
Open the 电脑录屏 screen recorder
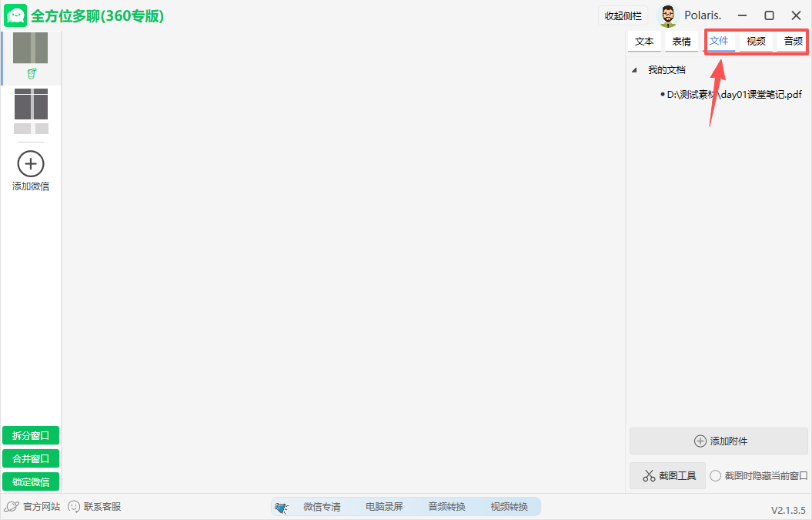click(384, 506)
